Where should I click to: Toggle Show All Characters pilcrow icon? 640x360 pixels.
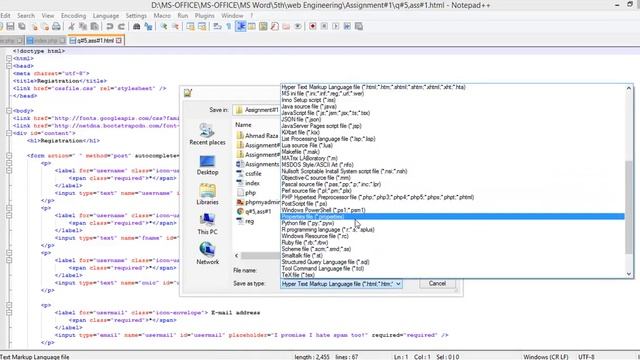click(229, 27)
